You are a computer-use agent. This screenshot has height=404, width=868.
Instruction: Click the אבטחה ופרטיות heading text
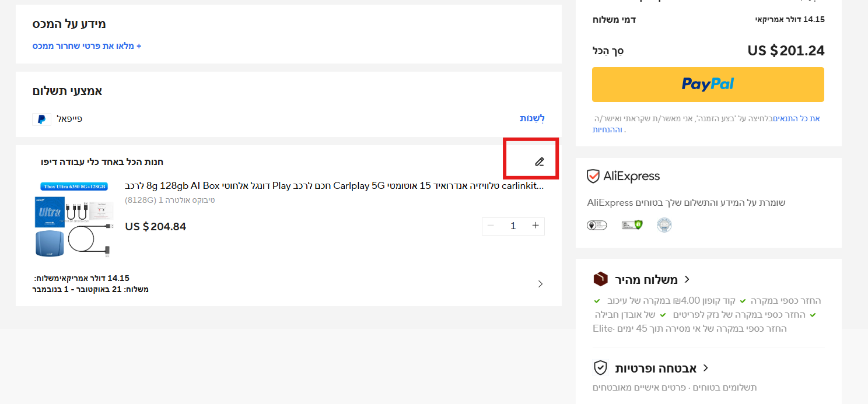(656, 368)
